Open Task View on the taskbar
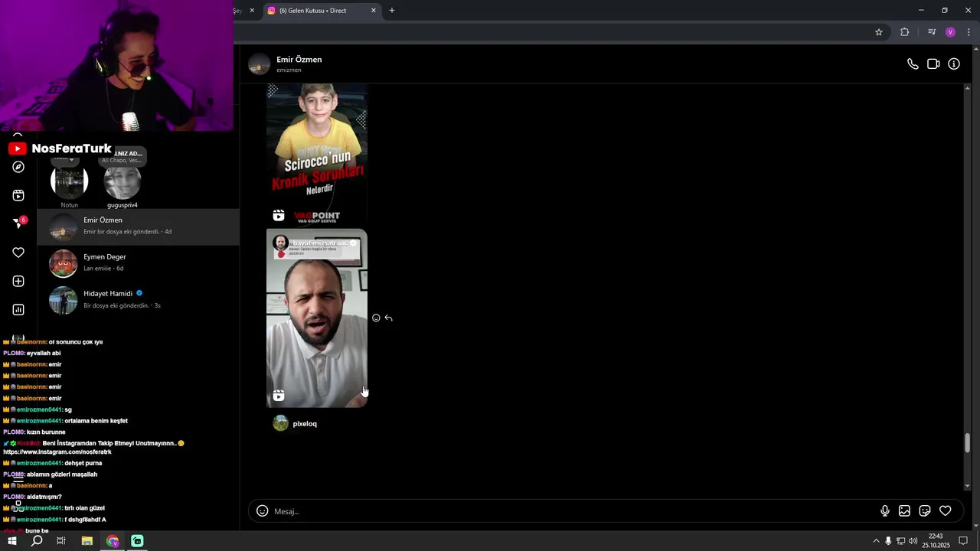Viewport: 980px width, 551px height. [x=61, y=541]
